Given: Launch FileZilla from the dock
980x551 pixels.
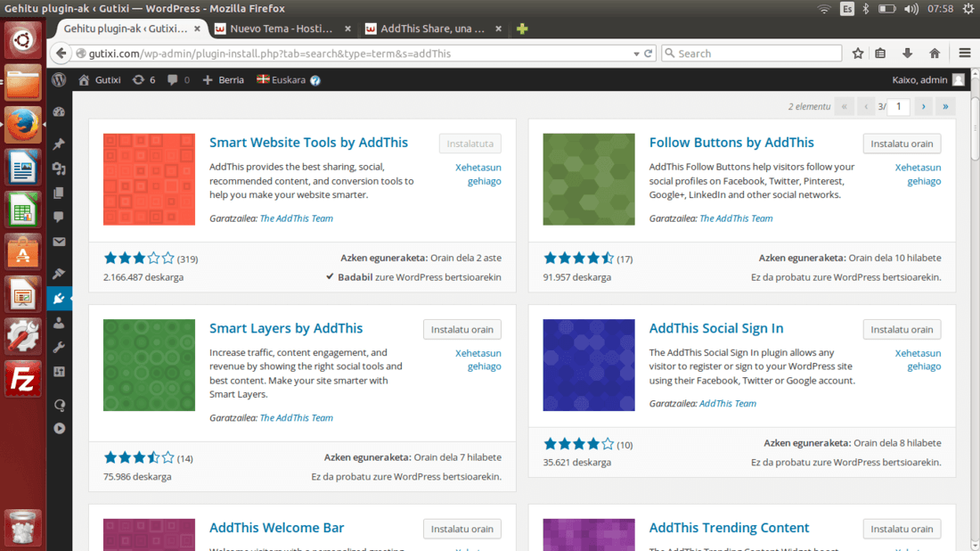Looking at the screenshot, I should 23,379.
